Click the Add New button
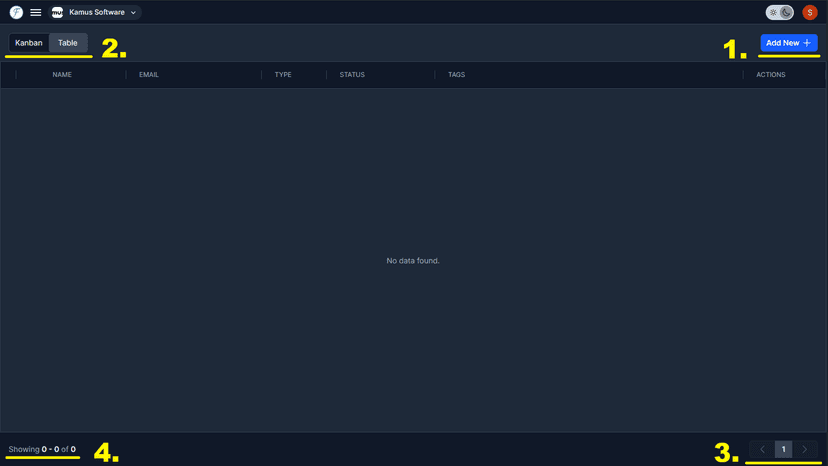828x466 pixels. click(x=789, y=43)
